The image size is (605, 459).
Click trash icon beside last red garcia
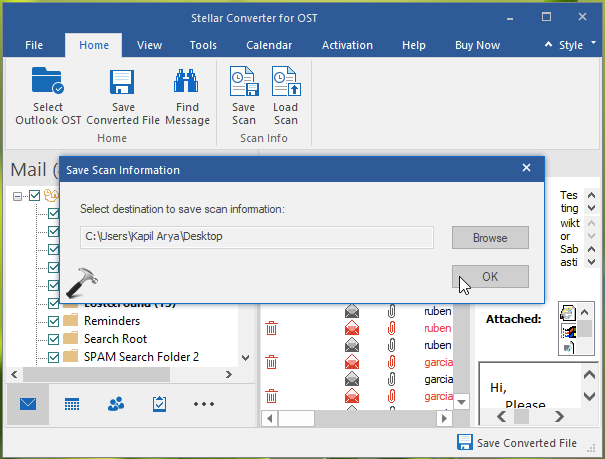[272, 396]
